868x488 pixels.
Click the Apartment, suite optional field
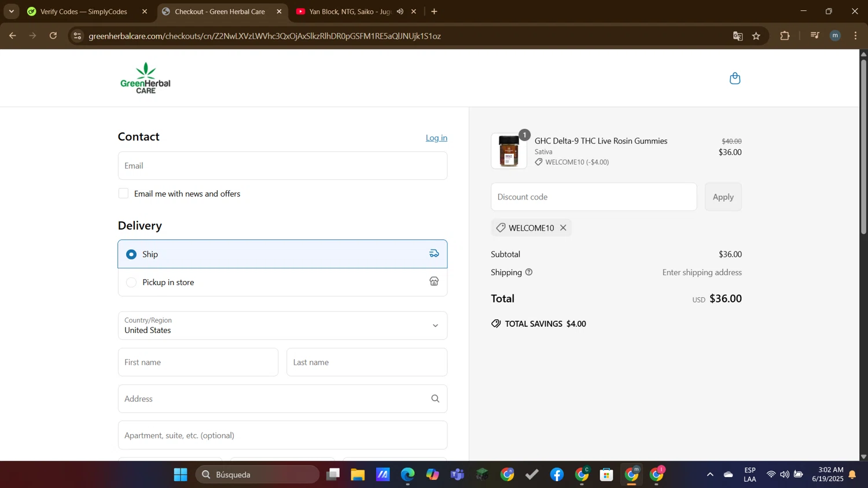(x=282, y=435)
